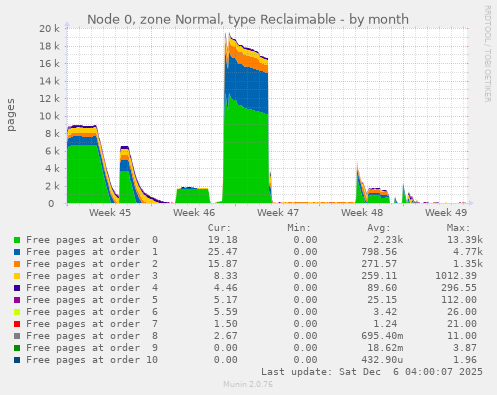This screenshot has height=395, width=497.
Task: Click the green order 0 legend swatch
Action: pyautogui.click(x=17, y=240)
